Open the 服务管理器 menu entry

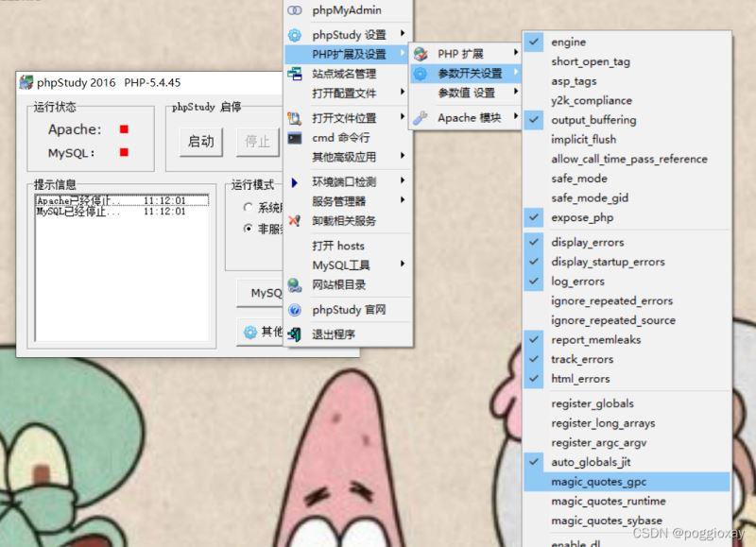(x=338, y=201)
